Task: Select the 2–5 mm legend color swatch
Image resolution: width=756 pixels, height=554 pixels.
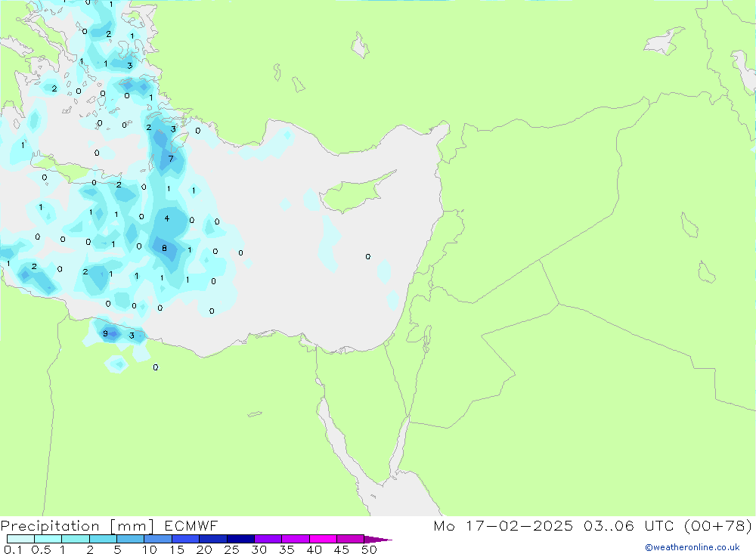Action: coord(103,539)
